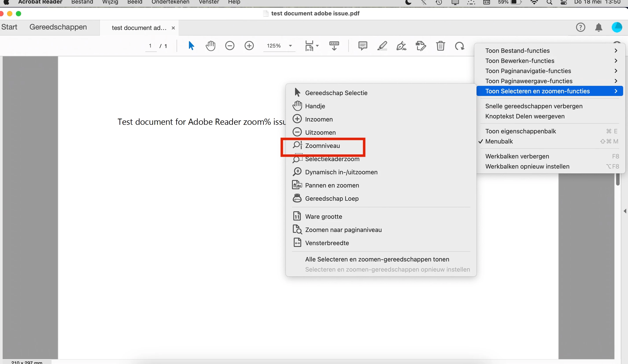
Task: Open the notifications bell
Action: tap(598, 28)
